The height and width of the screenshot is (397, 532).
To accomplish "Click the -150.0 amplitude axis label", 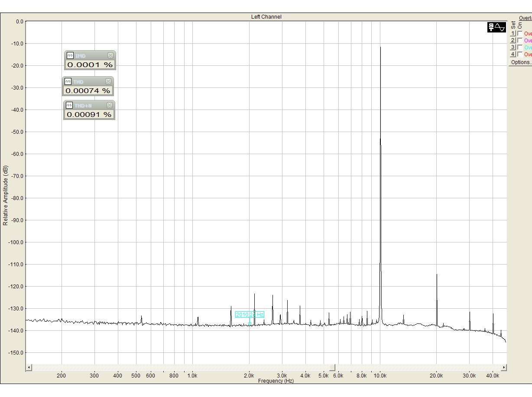I will tap(16, 353).
